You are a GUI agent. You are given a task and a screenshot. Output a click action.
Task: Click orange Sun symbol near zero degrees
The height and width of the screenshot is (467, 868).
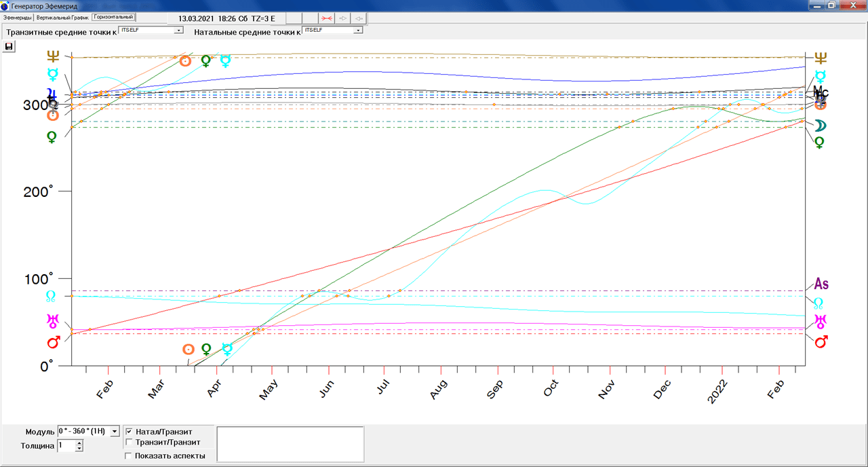pos(189,349)
